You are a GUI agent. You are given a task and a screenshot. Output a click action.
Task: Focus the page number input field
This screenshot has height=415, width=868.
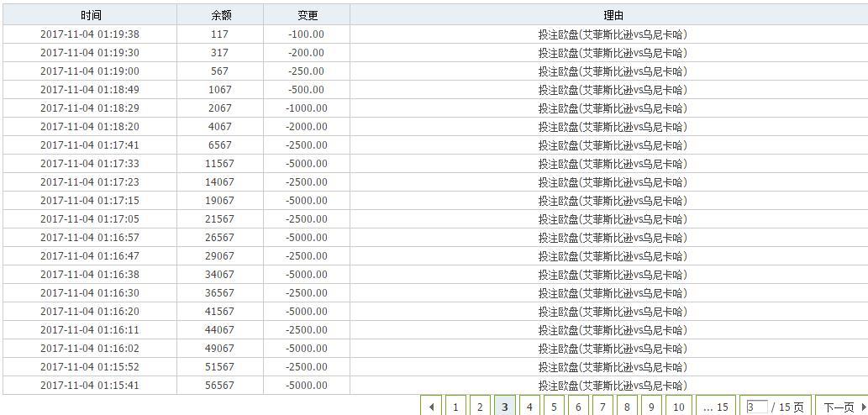point(757,407)
